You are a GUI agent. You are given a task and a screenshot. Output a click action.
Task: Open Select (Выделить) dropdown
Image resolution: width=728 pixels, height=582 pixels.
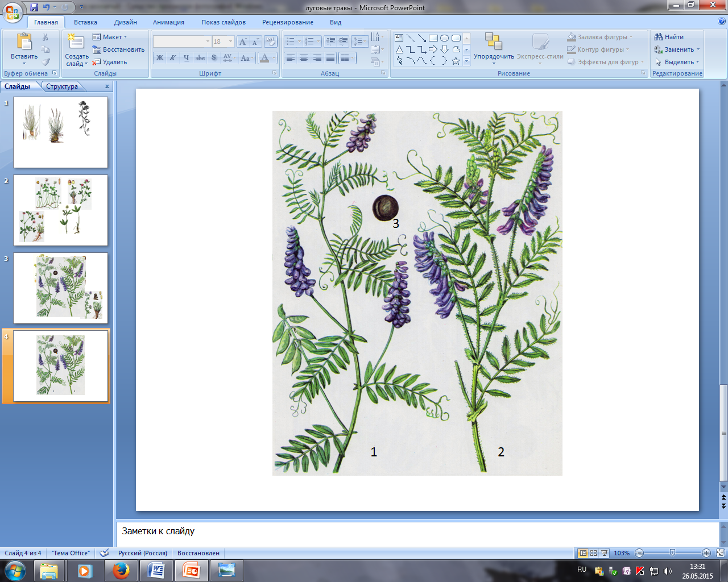[x=677, y=62]
